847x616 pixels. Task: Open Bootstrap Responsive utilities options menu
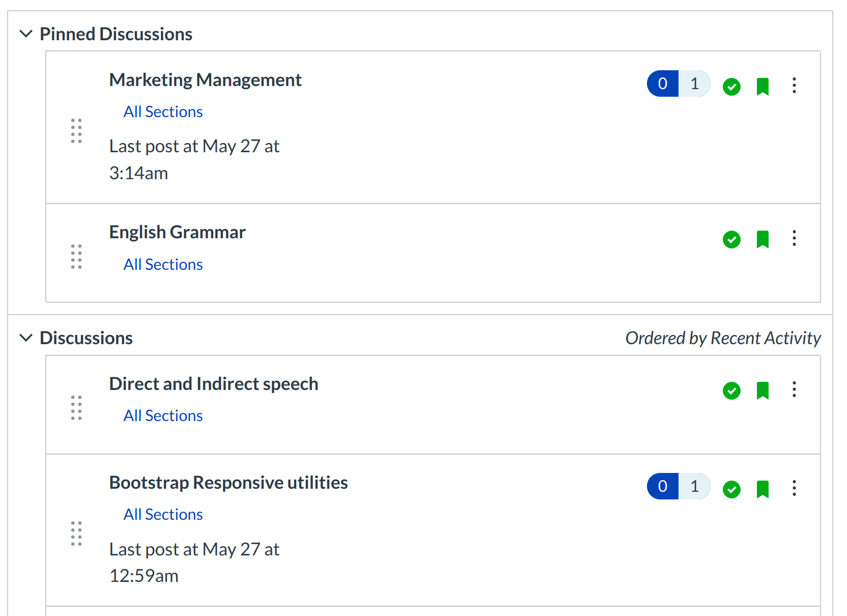pos(794,488)
